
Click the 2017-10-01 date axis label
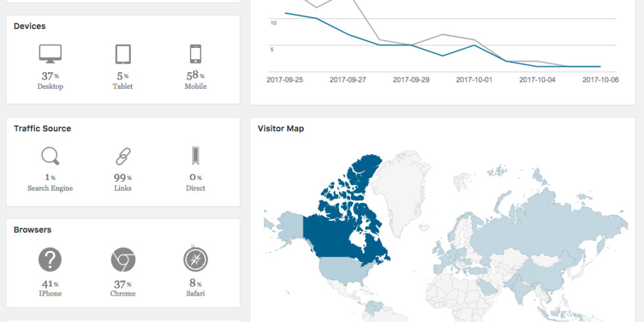474,80
